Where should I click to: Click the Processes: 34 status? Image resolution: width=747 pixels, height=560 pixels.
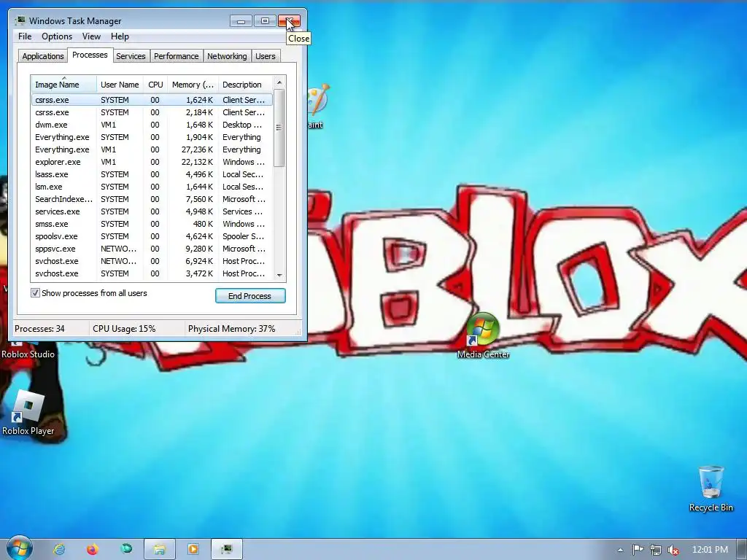[x=39, y=329]
